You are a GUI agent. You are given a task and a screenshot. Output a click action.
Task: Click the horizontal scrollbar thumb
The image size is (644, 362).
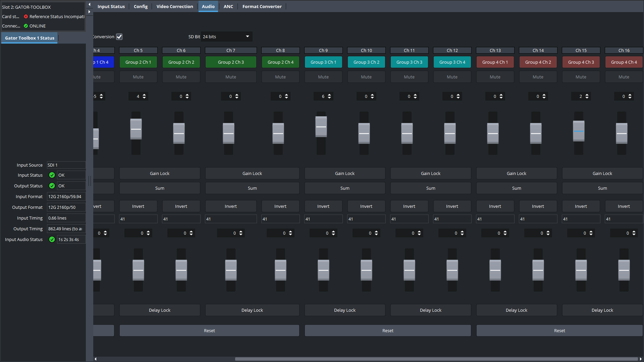(x=436, y=359)
